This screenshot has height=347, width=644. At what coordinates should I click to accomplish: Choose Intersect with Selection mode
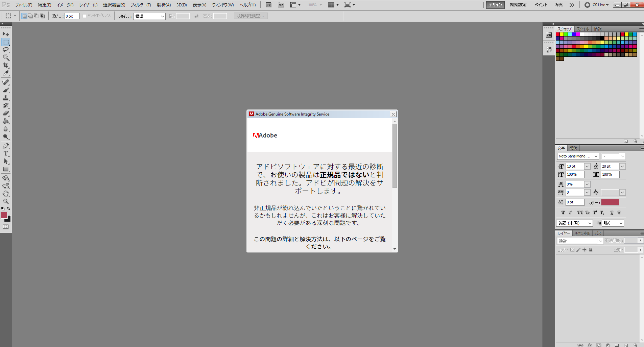[x=42, y=16]
